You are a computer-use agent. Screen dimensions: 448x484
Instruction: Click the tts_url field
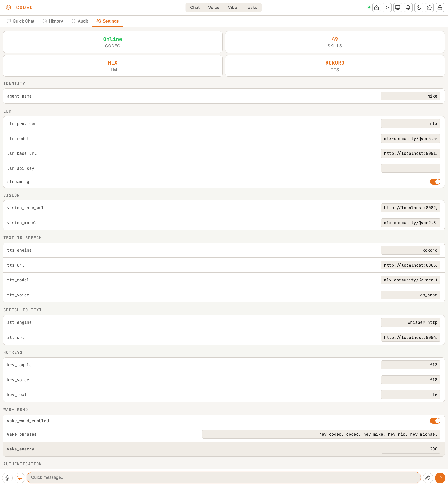[411, 265]
